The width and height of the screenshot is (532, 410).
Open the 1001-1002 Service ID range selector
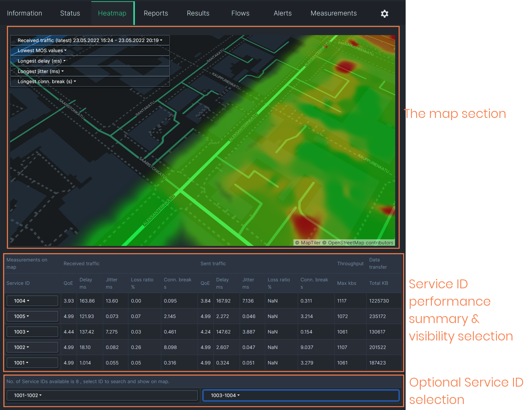[102, 395]
